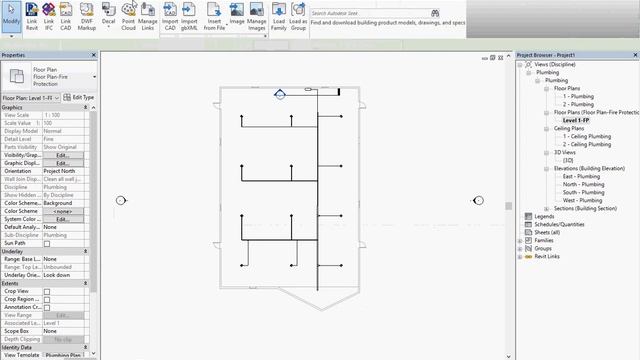Click the Views (Discipline) icon
Image resolution: width=640 pixels, height=360 pixels.
click(x=528, y=64)
